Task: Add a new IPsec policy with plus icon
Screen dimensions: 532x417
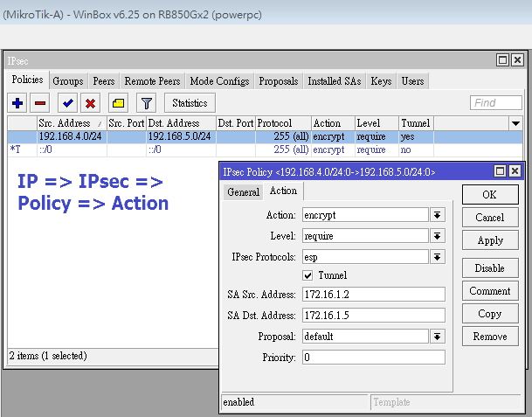Action: (17, 103)
